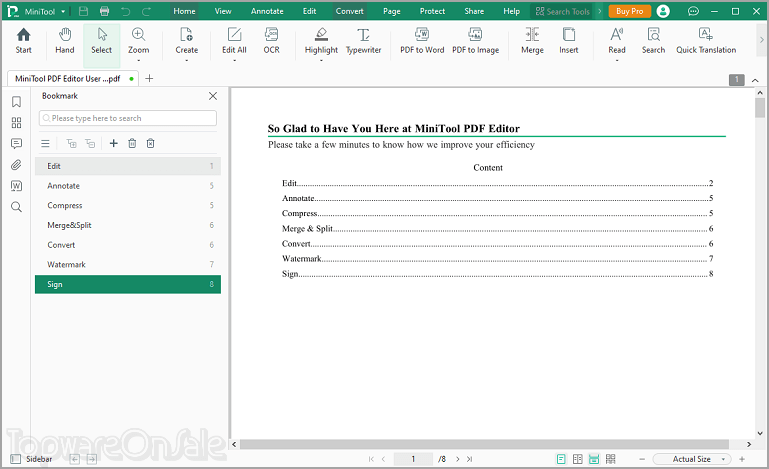Click the Create PDF icon
The height and width of the screenshot is (469, 769).
coord(186,34)
